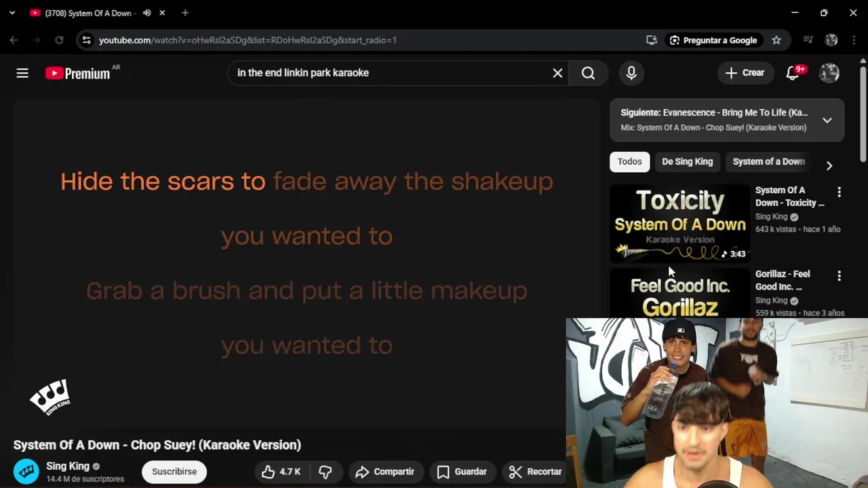Screen dimensions: 868x488
Task: Open media control icon in browser toolbar
Action: click(808, 40)
